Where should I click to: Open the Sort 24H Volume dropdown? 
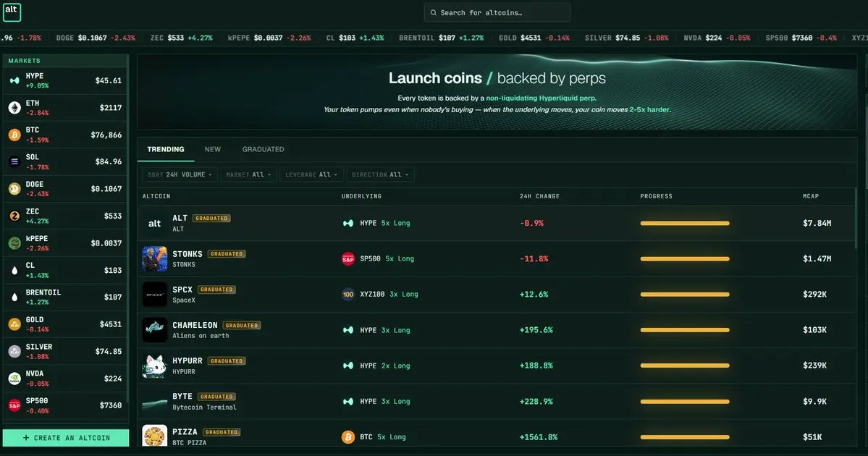coord(180,174)
